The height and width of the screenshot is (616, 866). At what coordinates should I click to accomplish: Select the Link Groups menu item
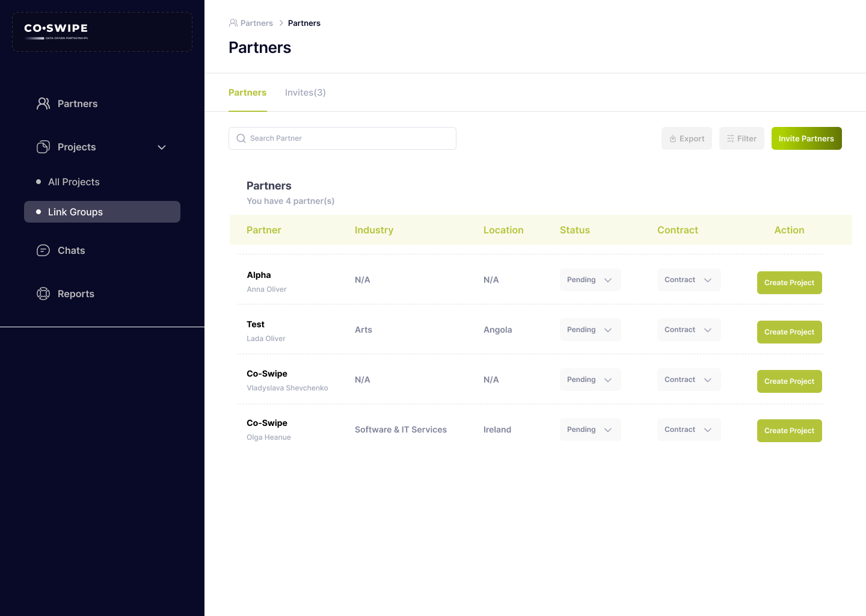[x=102, y=212]
